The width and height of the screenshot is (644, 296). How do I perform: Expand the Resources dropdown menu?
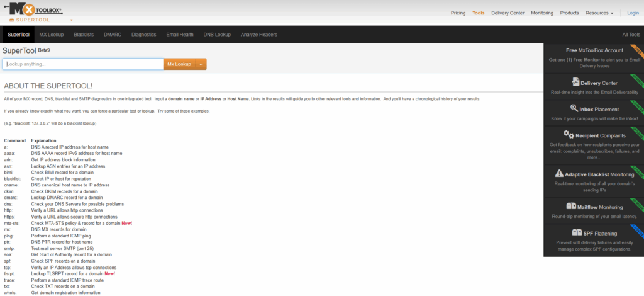[599, 13]
